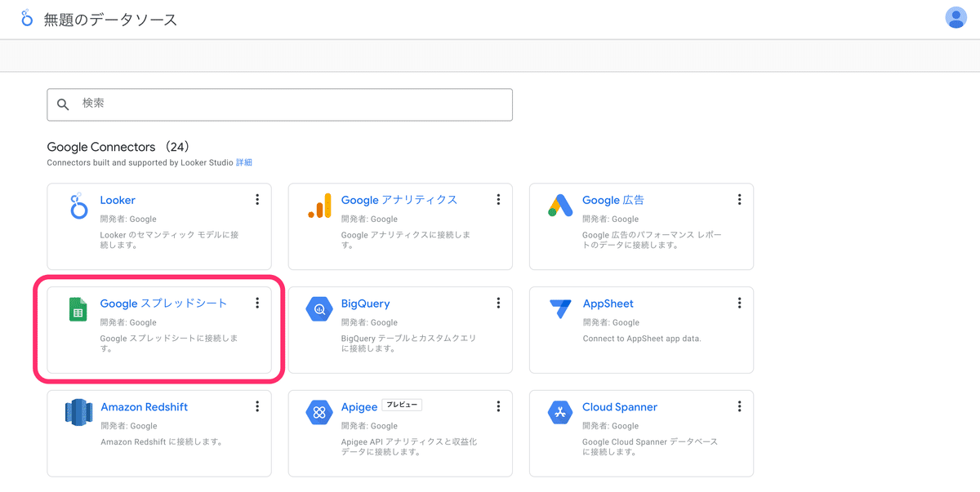The width and height of the screenshot is (980, 492).
Task: Click the Apigee connector title
Action: tap(359, 407)
